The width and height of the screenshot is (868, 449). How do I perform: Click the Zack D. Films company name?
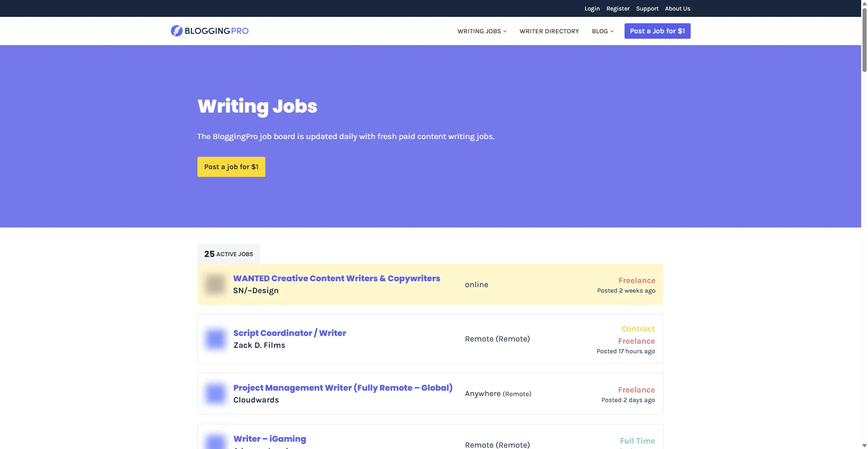pos(259,345)
